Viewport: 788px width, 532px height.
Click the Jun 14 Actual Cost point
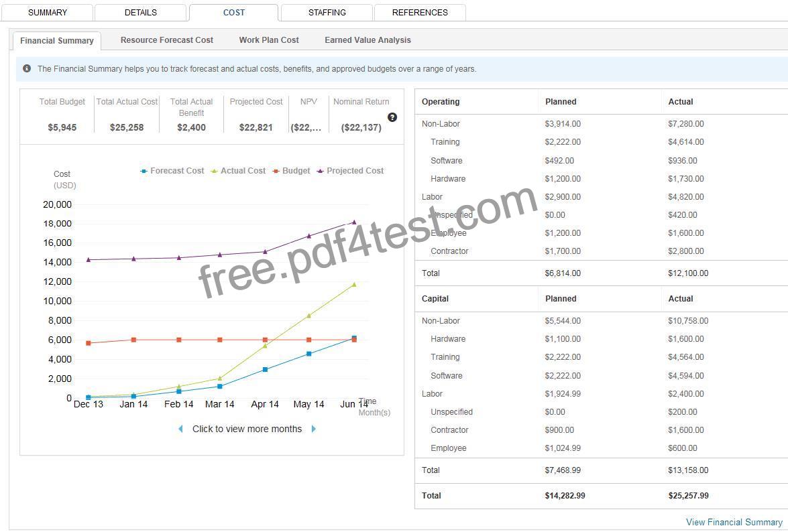click(354, 285)
